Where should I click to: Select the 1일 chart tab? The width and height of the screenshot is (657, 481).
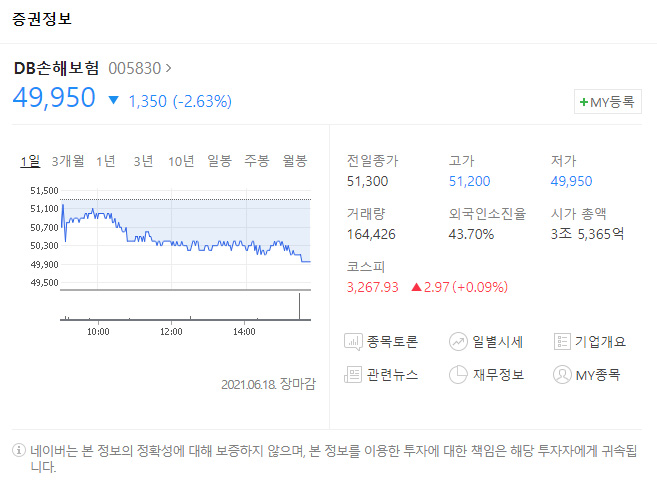point(30,161)
